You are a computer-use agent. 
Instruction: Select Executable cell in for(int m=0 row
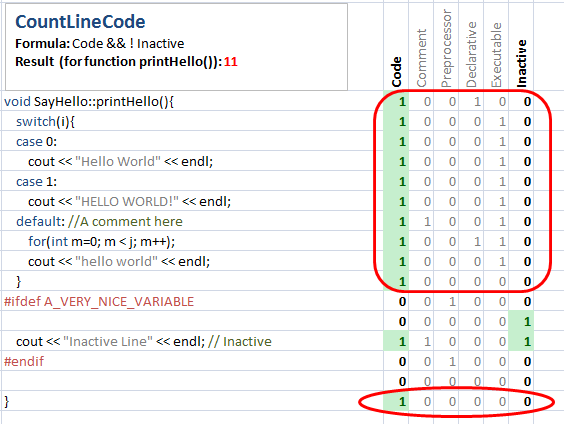tap(496, 242)
